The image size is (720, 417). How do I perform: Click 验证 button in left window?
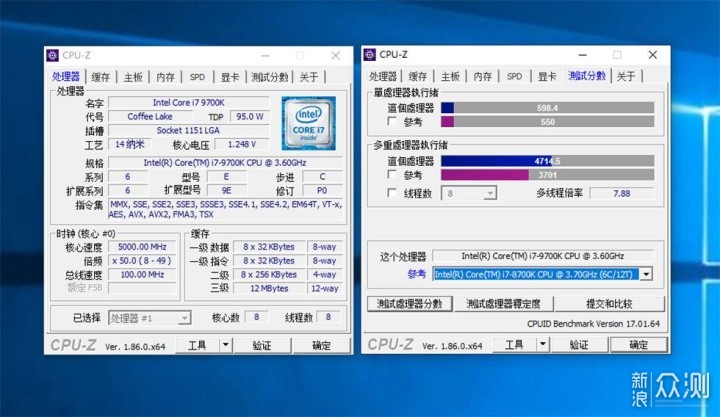262,345
